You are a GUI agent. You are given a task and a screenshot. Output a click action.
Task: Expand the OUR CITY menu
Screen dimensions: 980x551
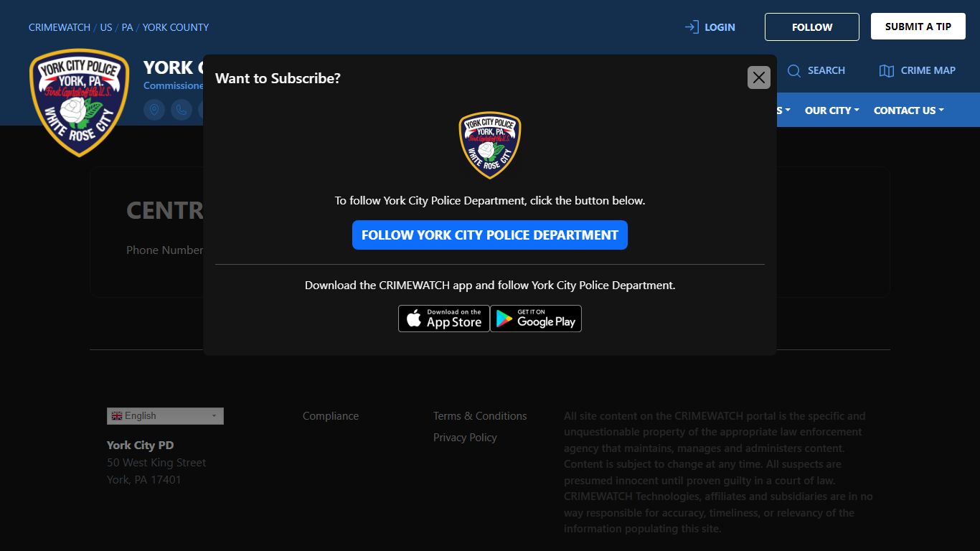(x=832, y=110)
